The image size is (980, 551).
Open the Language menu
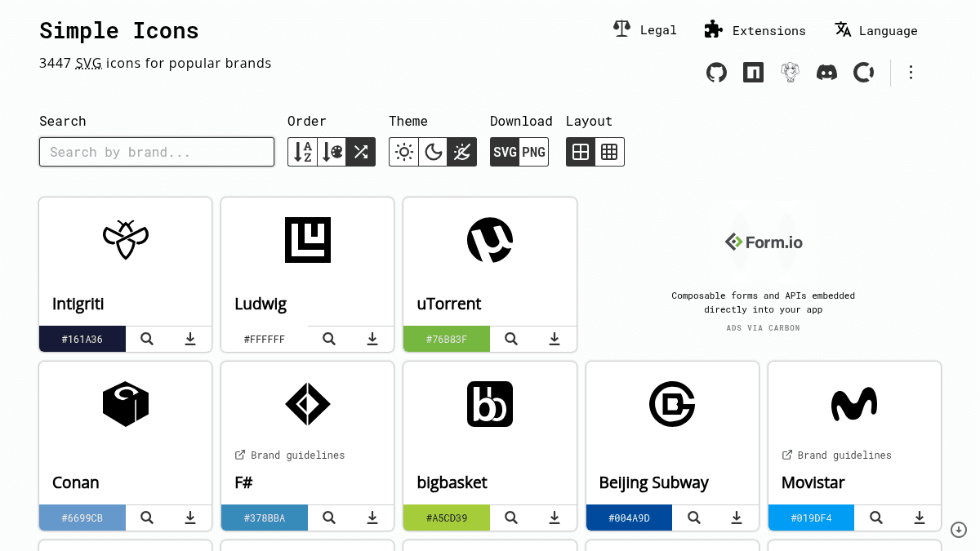tap(875, 30)
